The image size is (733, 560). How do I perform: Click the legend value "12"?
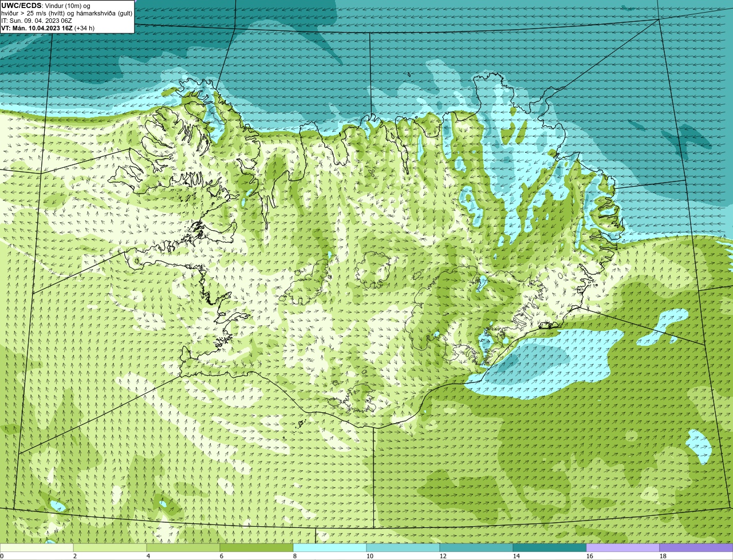click(443, 556)
